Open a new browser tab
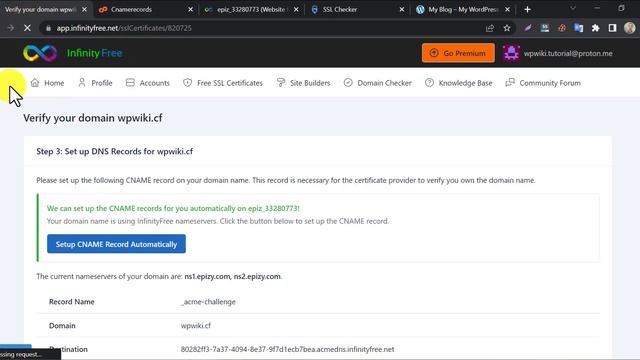 click(527, 9)
